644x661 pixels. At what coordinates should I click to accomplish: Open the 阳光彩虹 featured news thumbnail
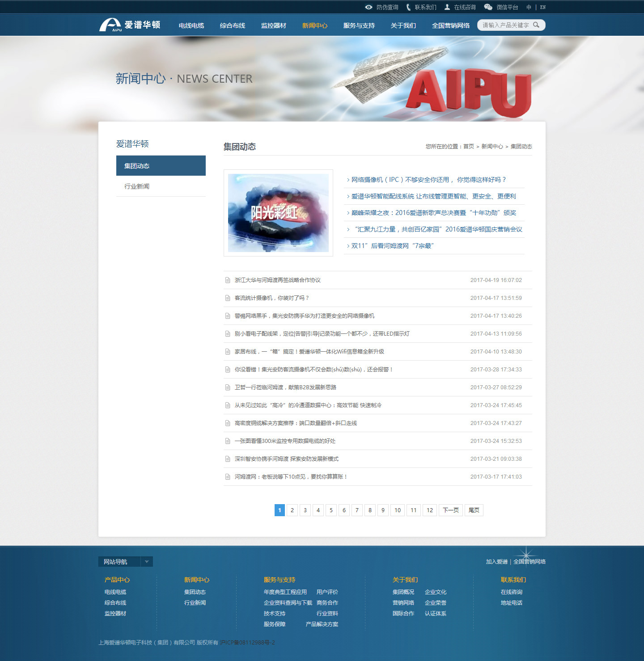tap(278, 213)
